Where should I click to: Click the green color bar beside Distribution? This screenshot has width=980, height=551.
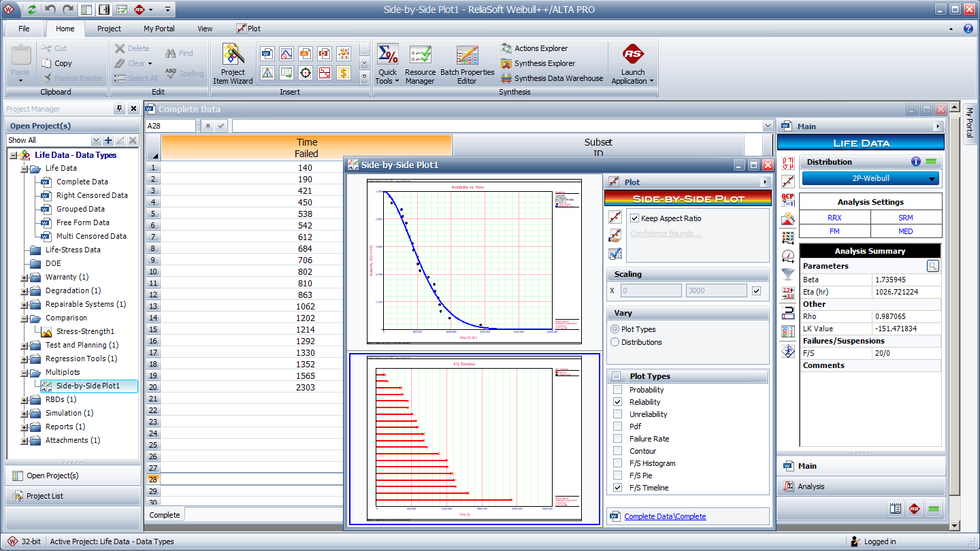[x=931, y=162]
